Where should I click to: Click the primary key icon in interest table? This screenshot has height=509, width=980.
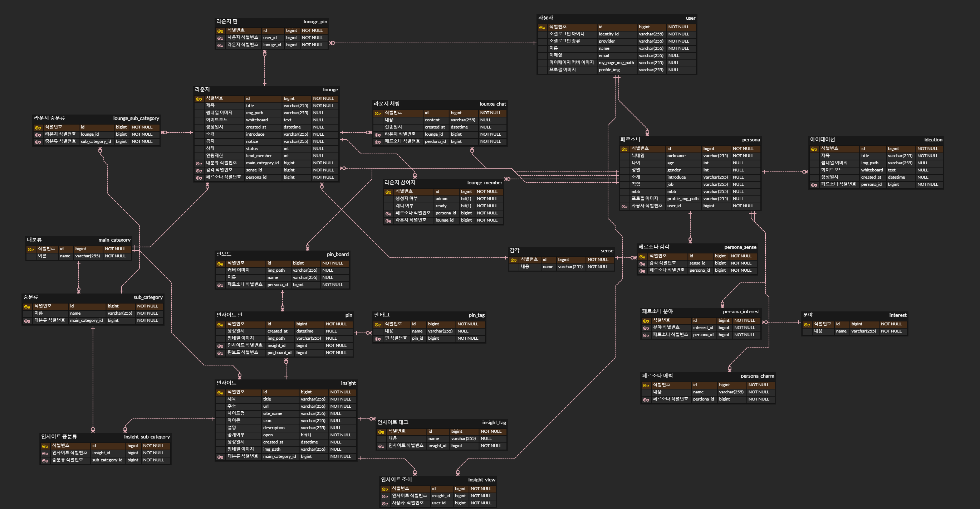[x=807, y=324]
